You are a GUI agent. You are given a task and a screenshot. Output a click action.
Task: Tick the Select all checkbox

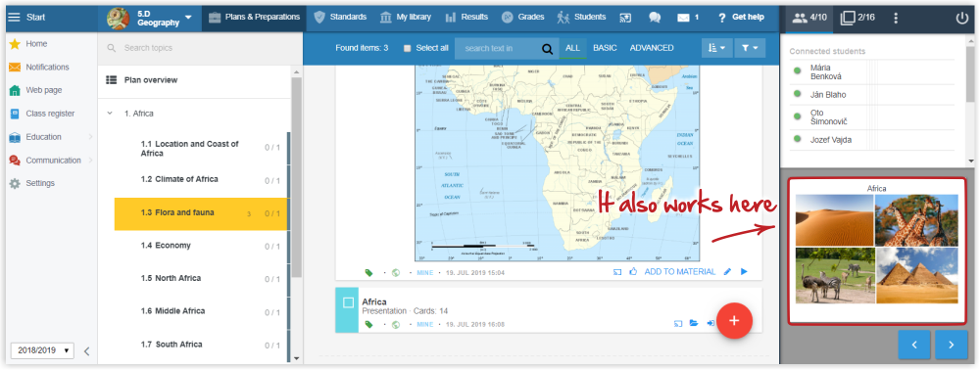click(407, 48)
